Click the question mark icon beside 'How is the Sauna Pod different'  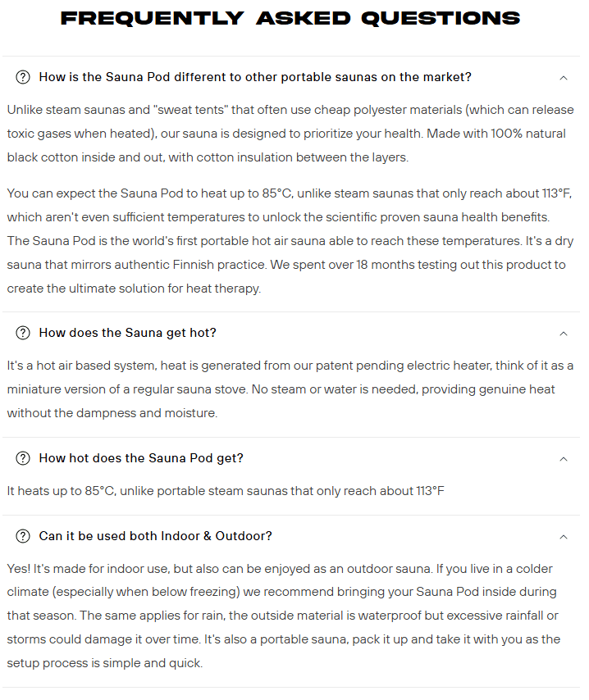23,77
